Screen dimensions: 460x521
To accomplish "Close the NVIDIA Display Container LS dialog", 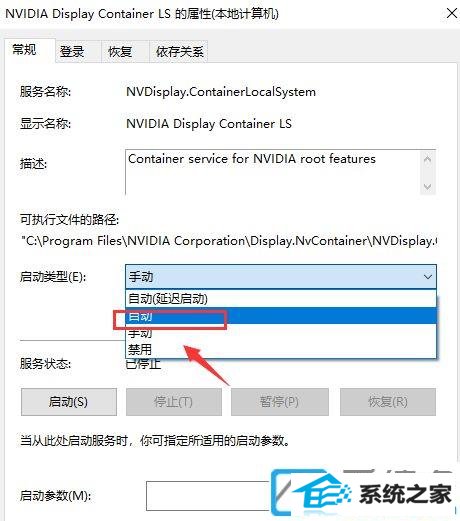I will coord(452,14).
